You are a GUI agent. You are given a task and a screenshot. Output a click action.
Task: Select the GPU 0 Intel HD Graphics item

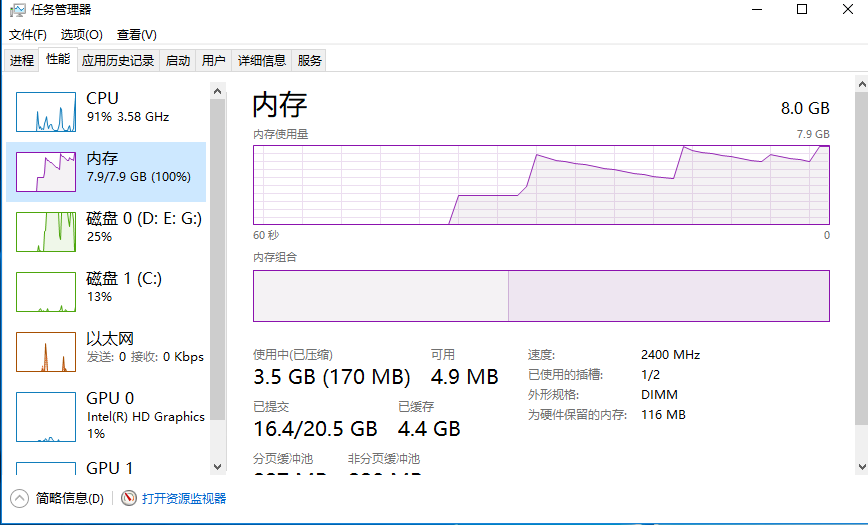46,416
